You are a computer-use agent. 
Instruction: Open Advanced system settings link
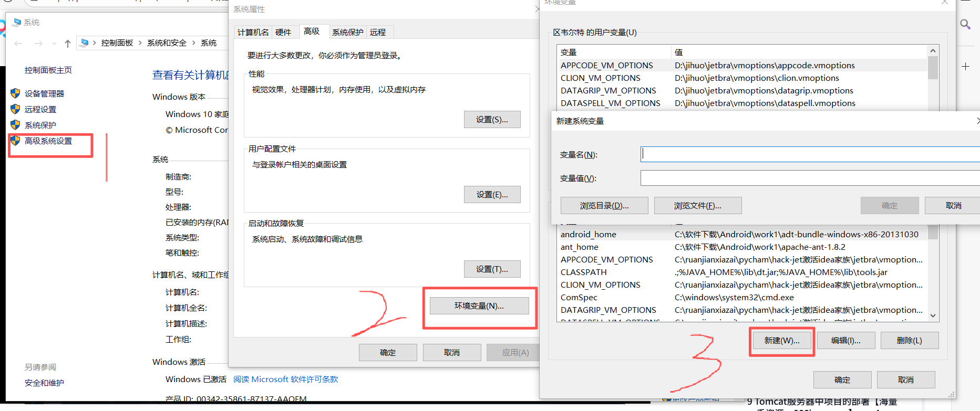48,141
